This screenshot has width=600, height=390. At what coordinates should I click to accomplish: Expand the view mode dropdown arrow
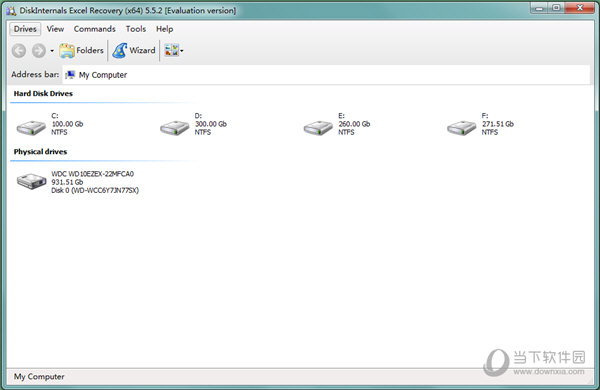tap(182, 51)
